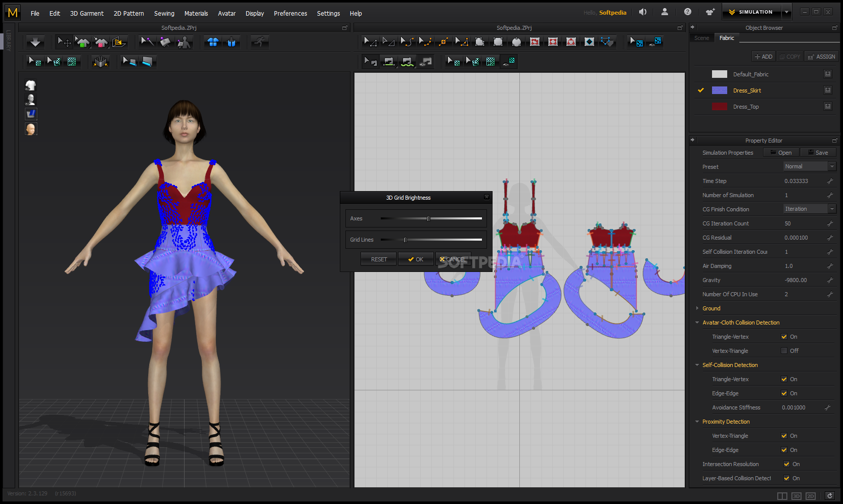Expand the Ground section
The width and height of the screenshot is (843, 504).
coord(697,308)
